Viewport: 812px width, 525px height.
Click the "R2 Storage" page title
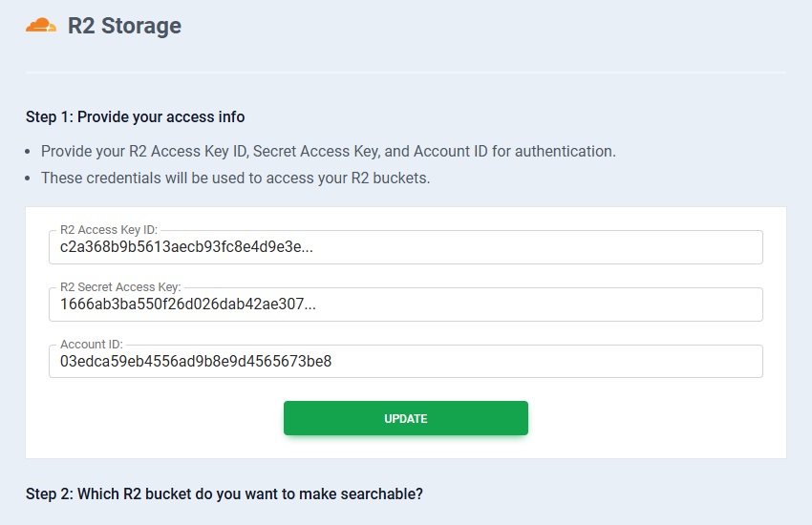coord(124,26)
